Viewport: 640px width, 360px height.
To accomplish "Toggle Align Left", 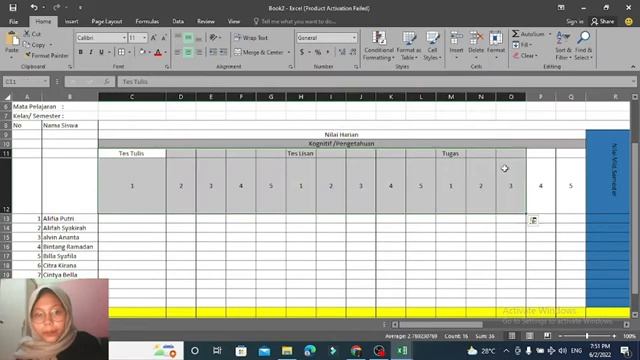I will click(178, 52).
